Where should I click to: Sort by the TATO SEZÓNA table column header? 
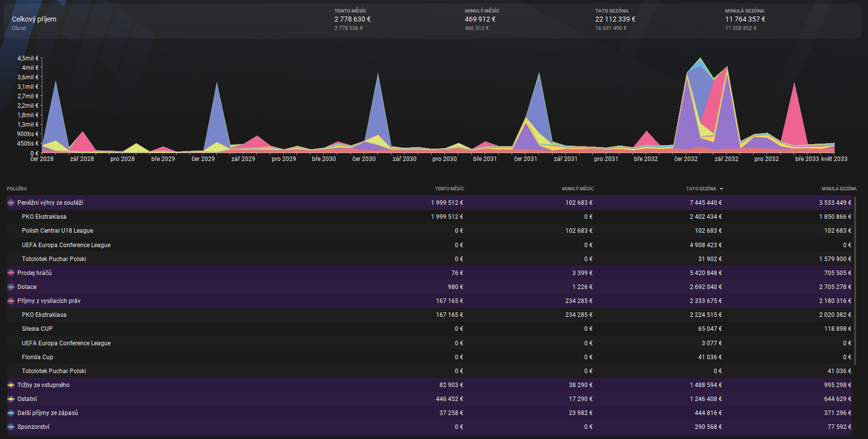click(x=701, y=189)
